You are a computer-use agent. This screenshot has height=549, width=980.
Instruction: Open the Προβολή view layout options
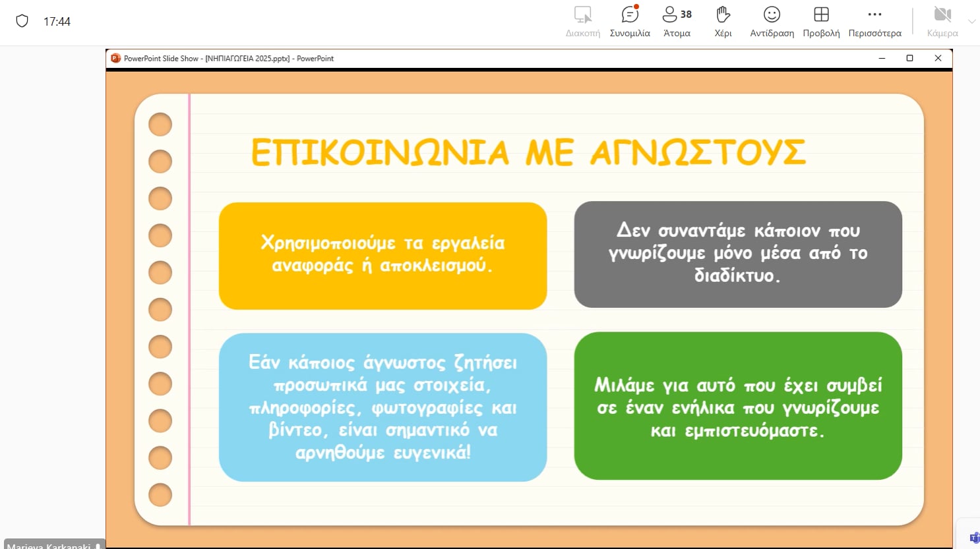(821, 21)
